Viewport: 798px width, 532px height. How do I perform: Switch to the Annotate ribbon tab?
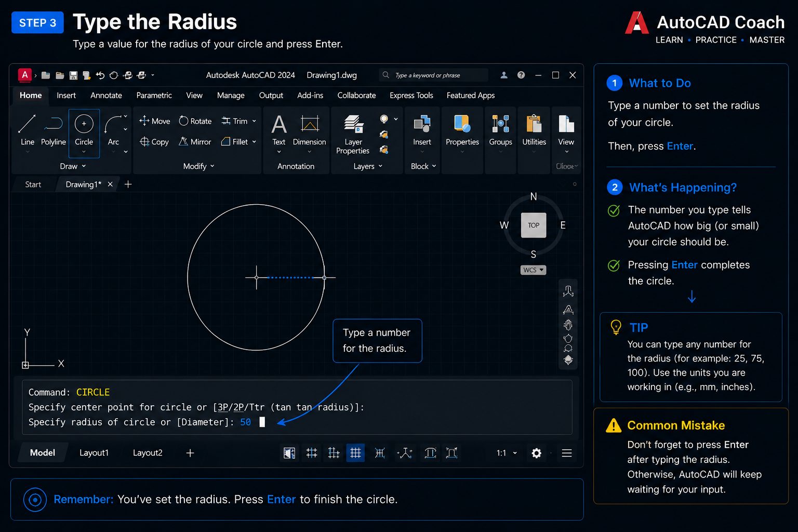coord(106,96)
